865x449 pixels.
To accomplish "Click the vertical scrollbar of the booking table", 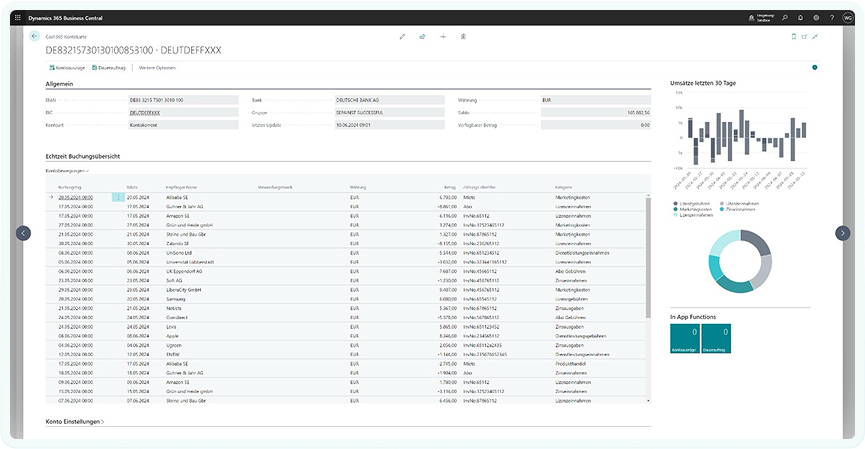I will click(648, 257).
